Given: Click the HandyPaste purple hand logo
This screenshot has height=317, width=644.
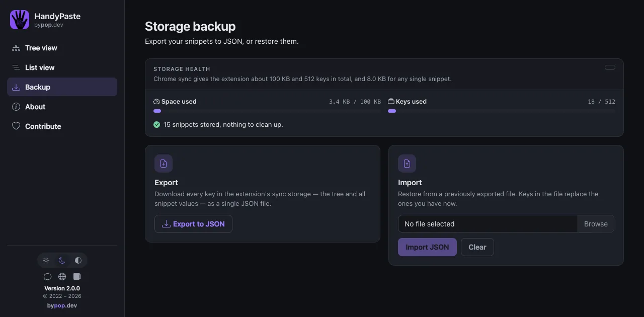Looking at the screenshot, I should pos(20,20).
